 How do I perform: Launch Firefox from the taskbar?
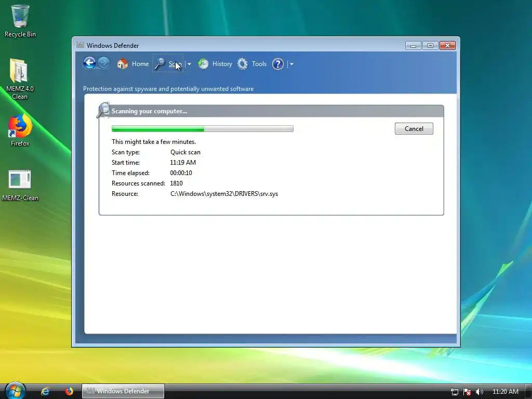click(x=69, y=391)
